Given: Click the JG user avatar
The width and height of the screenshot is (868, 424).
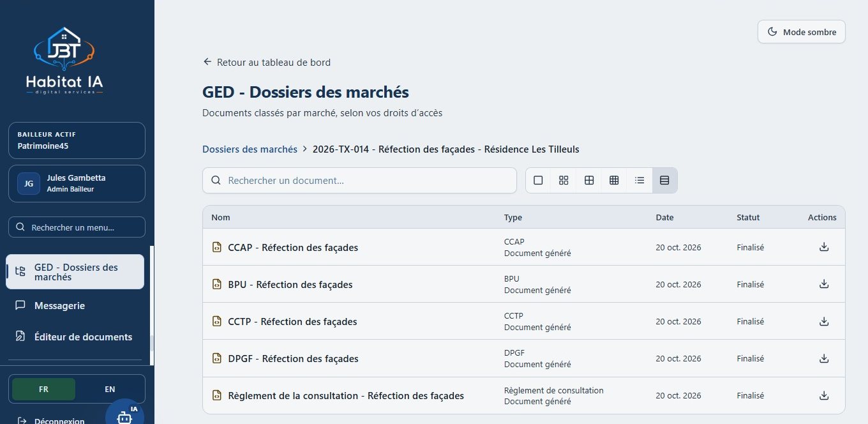Looking at the screenshot, I should [x=29, y=184].
